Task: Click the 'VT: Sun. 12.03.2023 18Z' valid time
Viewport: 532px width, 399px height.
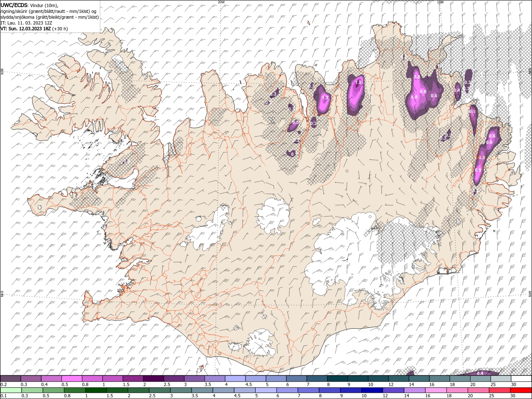Action: (25, 29)
